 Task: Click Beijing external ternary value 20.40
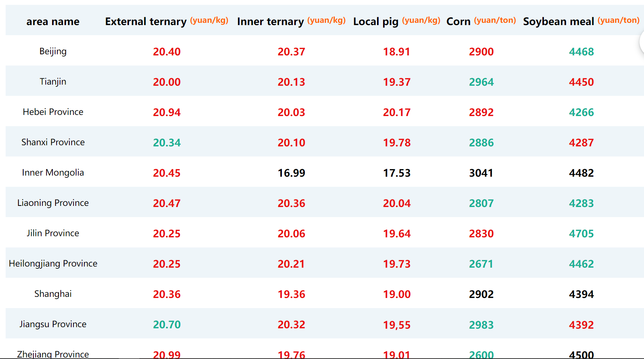167,52
